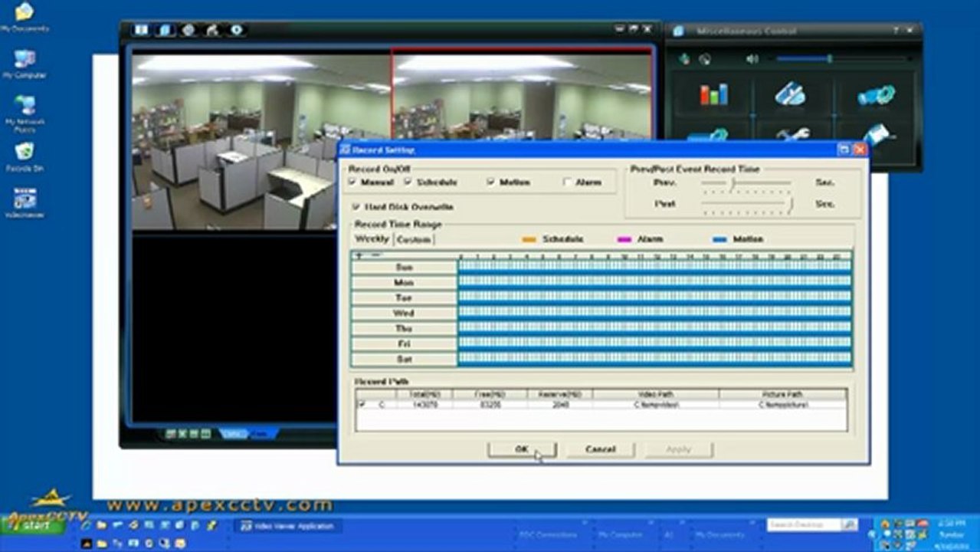
Task: Click the round icon beside the green arrows
Action: click(705, 58)
